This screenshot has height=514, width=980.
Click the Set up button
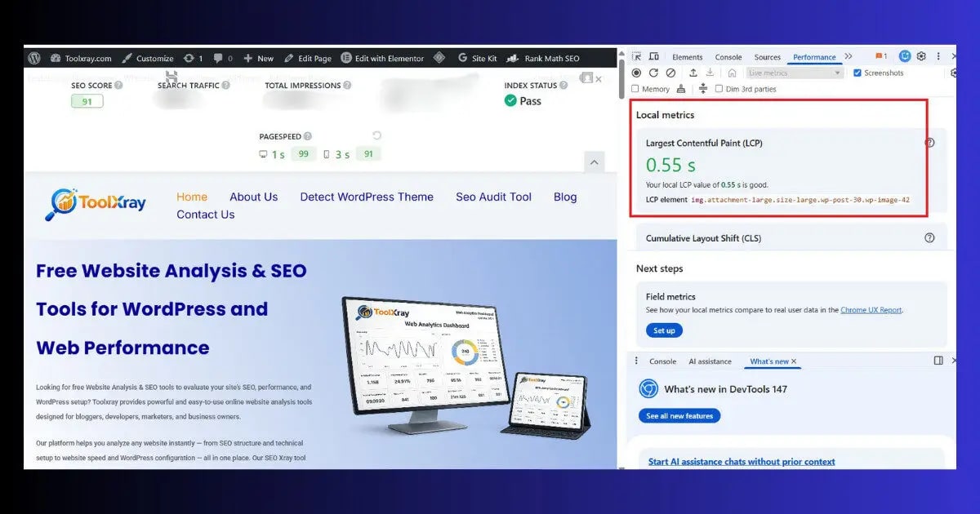664,330
